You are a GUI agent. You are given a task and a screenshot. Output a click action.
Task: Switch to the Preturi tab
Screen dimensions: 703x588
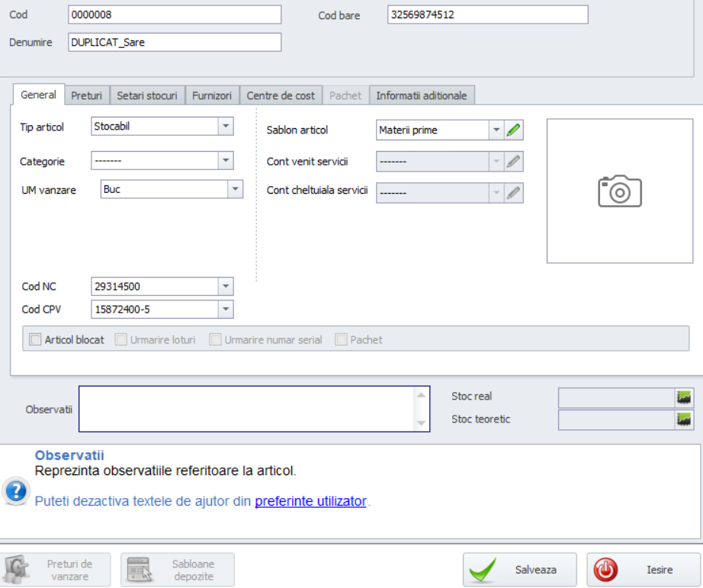click(x=87, y=95)
